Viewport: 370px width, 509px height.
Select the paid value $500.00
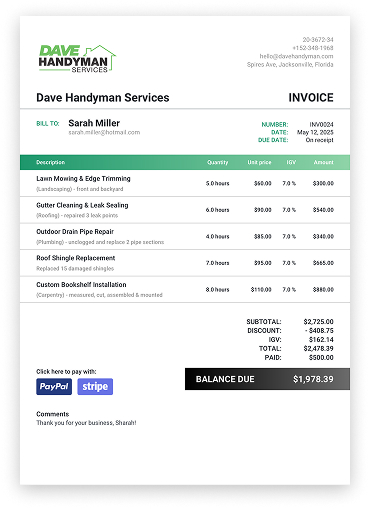click(x=321, y=358)
